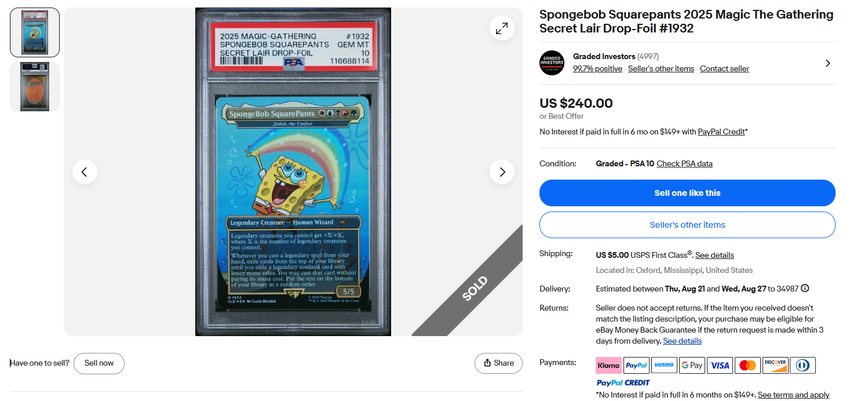The height and width of the screenshot is (401, 868).
Task: Select the Klarna payment icon
Action: point(608,365)
